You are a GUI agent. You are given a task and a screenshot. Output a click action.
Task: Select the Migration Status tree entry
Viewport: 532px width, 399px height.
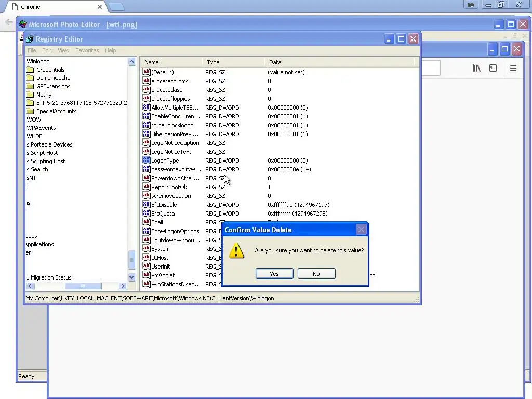[49, 277]
